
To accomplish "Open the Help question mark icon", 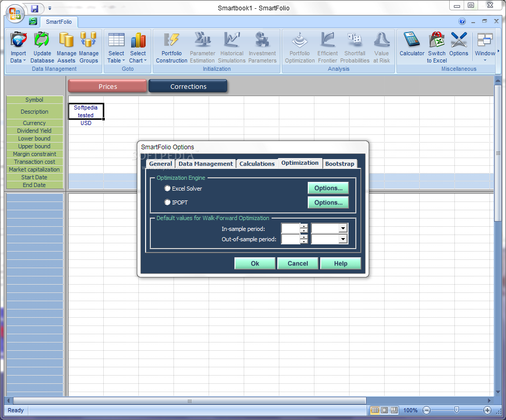I will [462, 21].
